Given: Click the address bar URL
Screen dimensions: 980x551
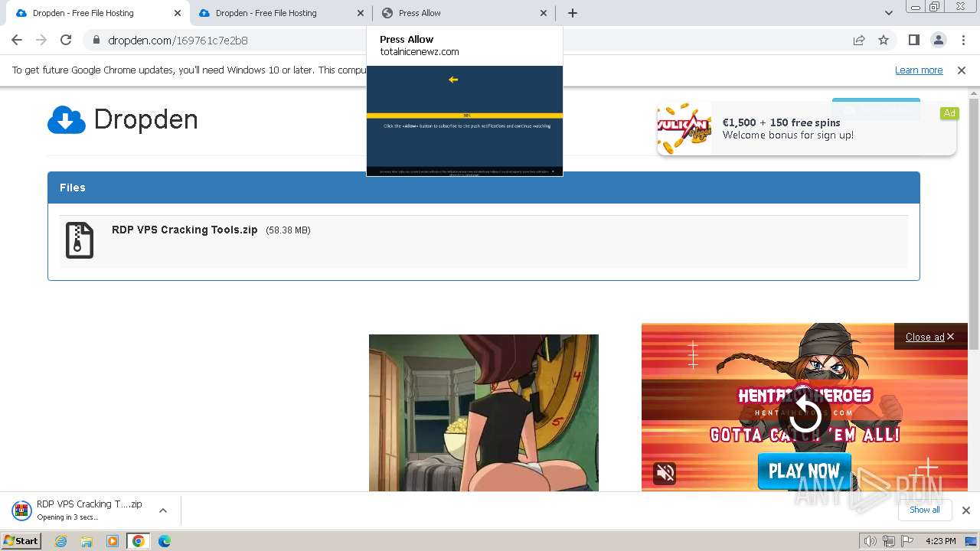Looking at the screenshot, I should [178, 41].
